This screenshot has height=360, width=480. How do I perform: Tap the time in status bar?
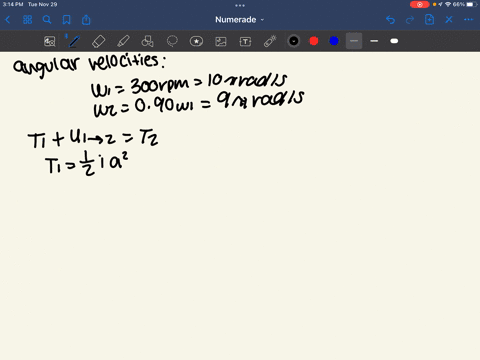pyautogui.click(x=13, y=4)
